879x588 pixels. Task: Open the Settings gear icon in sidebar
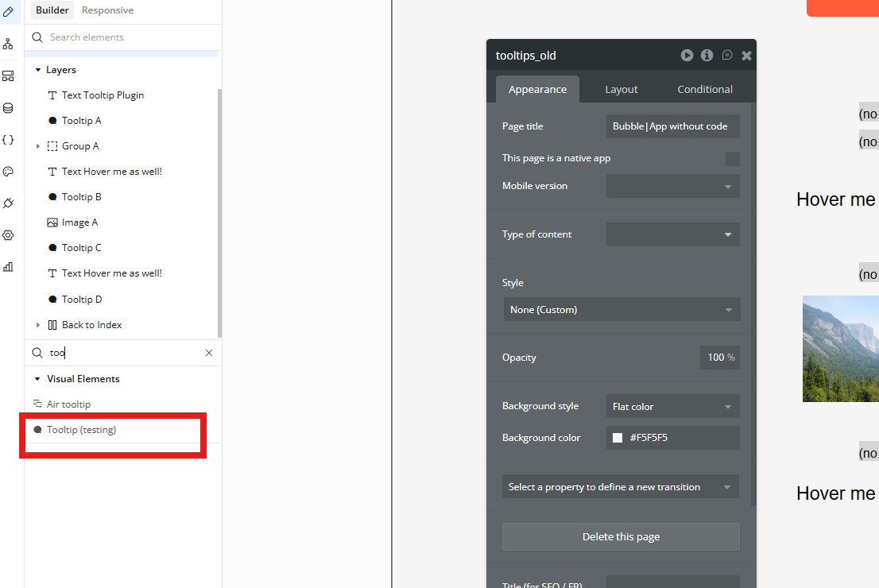click(8, 235)
